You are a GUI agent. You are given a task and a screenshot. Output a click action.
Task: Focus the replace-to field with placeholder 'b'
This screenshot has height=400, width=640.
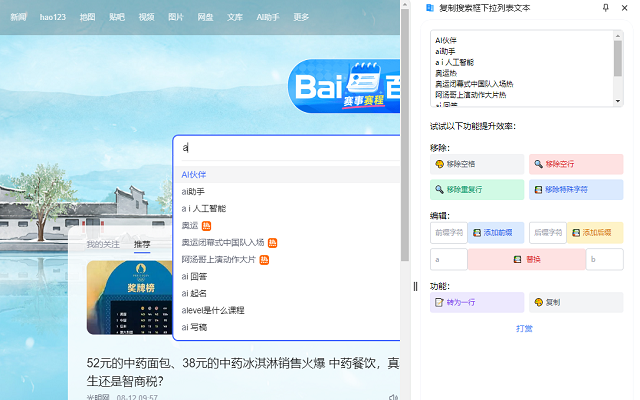[604, 259]
